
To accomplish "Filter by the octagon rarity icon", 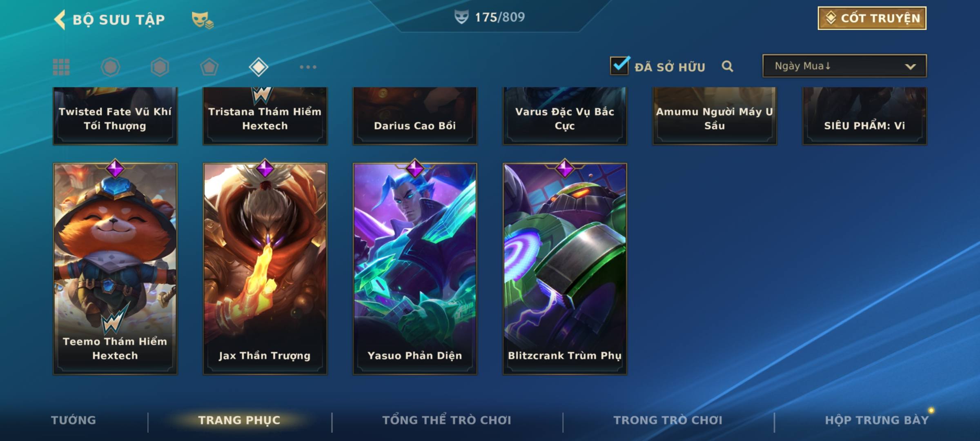I will pyautogui.click(x=110, y=67).
